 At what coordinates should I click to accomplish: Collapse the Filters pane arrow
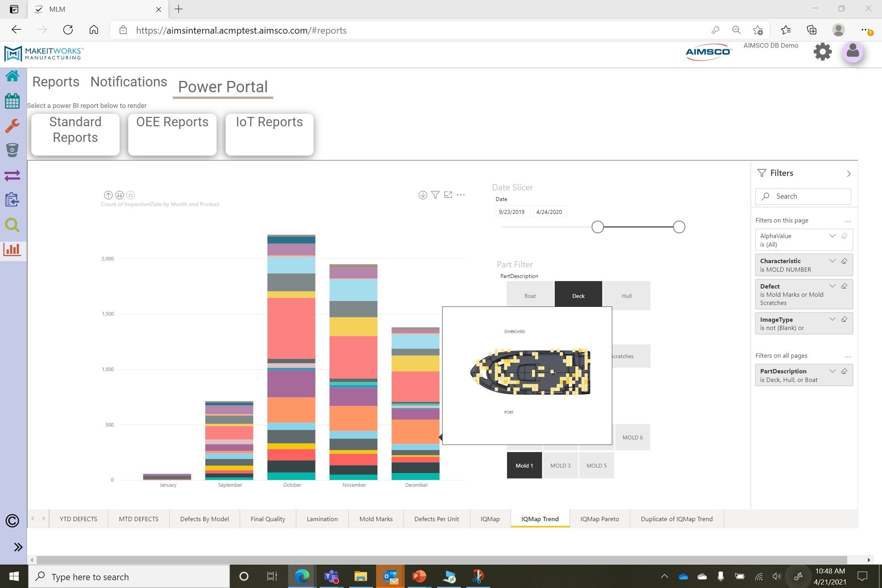(x=848, y=174)
